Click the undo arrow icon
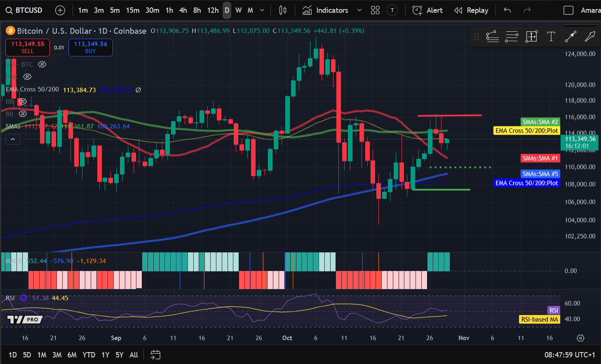This screenshot has width=601, height=364. click(x=507, y=10)
